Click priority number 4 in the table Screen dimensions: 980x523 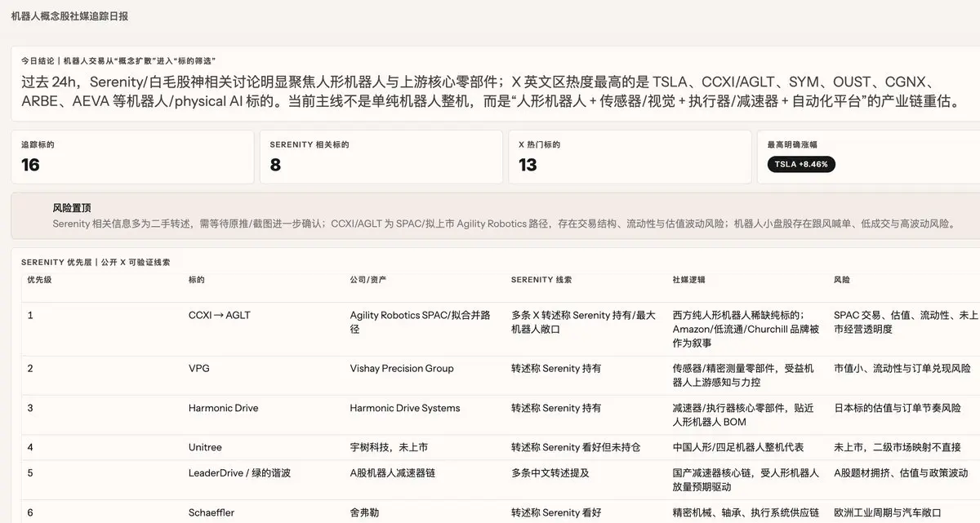click(30, 447)
